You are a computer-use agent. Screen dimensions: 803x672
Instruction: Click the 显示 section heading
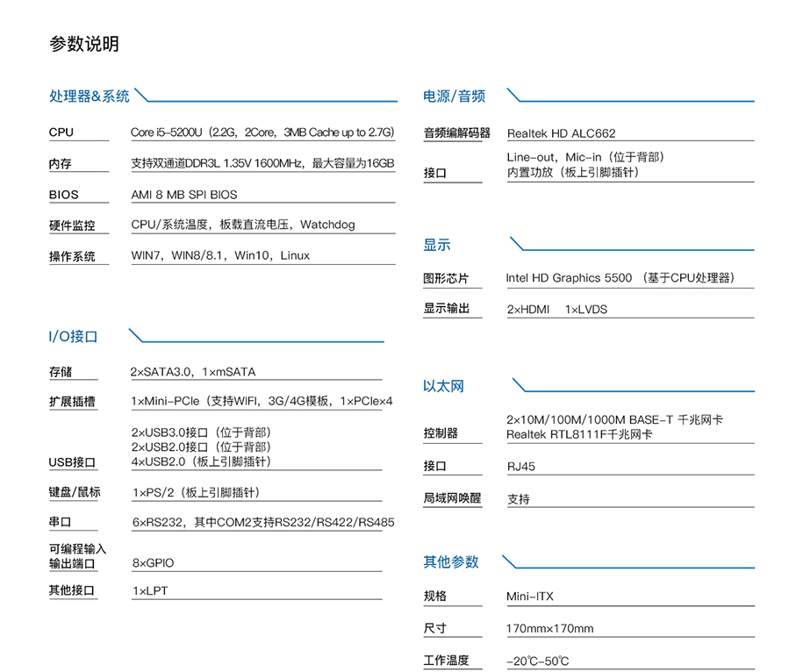[x=437, y=245]
